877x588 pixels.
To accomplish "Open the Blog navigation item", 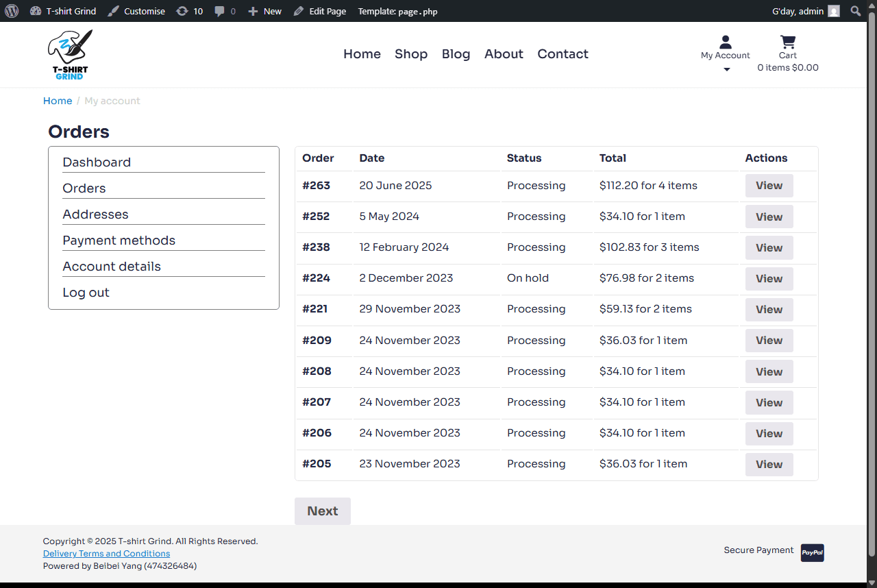I will (x=456, y=54).
